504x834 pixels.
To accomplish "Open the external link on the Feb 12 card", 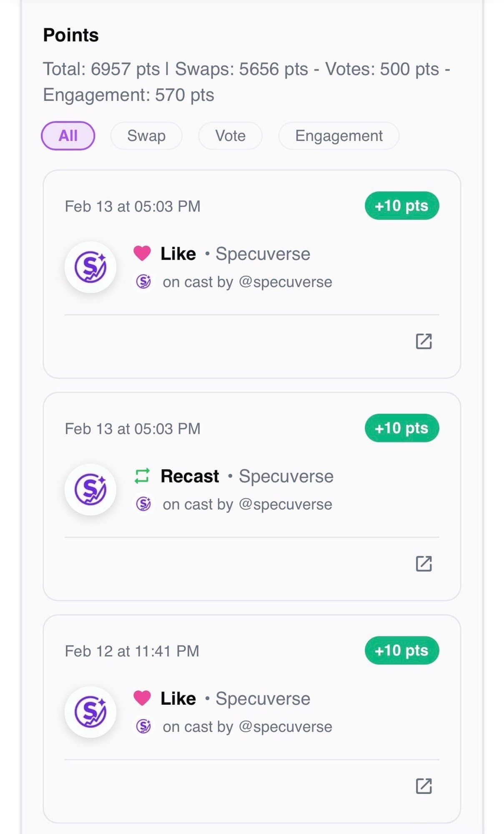I will point(424,786).
